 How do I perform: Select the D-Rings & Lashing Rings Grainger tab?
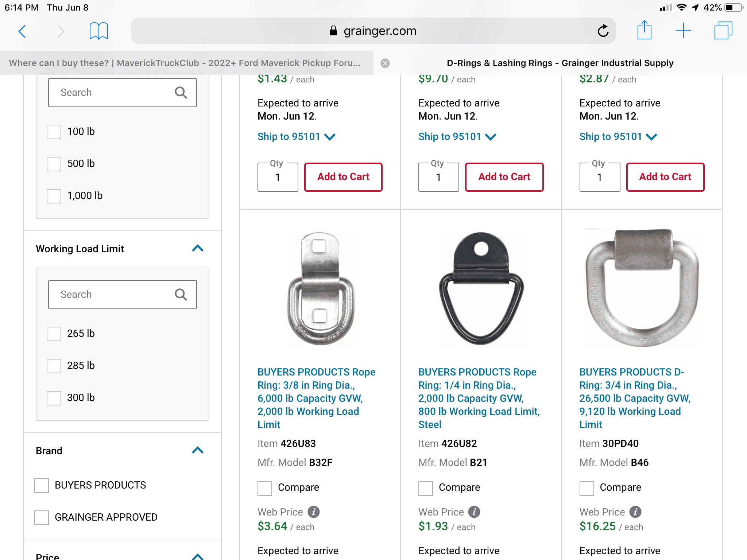click(560, 63)
